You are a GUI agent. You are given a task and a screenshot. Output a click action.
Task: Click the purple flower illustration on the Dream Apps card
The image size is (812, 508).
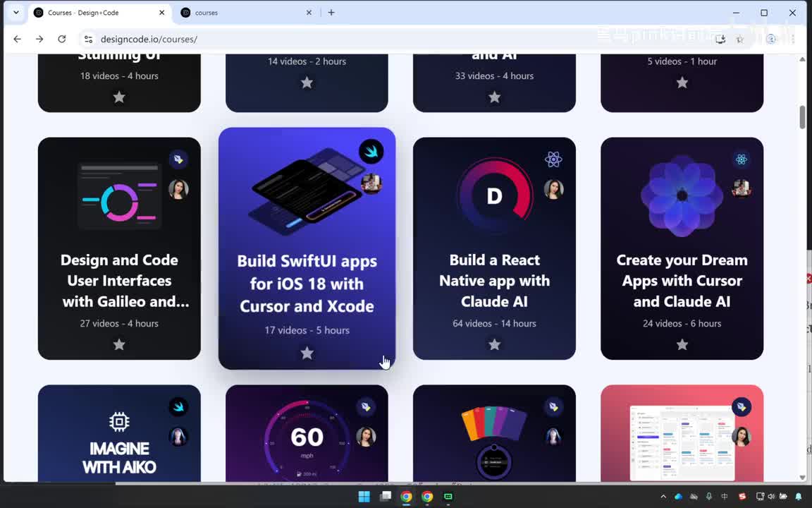click(682, 195)
